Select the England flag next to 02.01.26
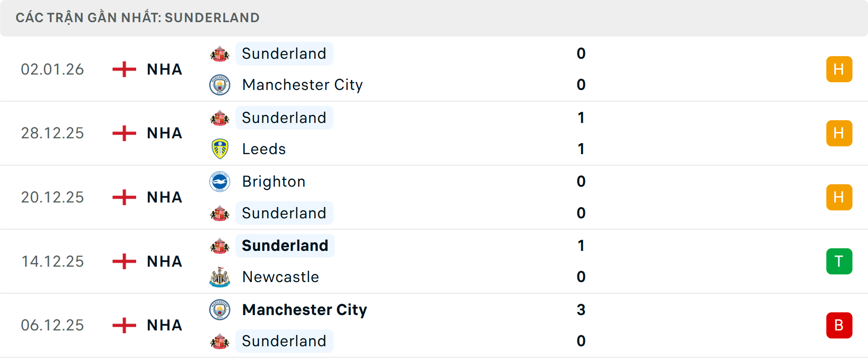 123,69
